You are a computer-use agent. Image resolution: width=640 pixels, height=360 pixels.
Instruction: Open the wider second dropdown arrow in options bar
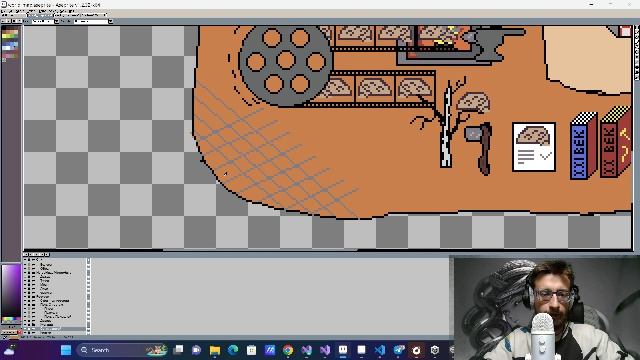[111, 21]
